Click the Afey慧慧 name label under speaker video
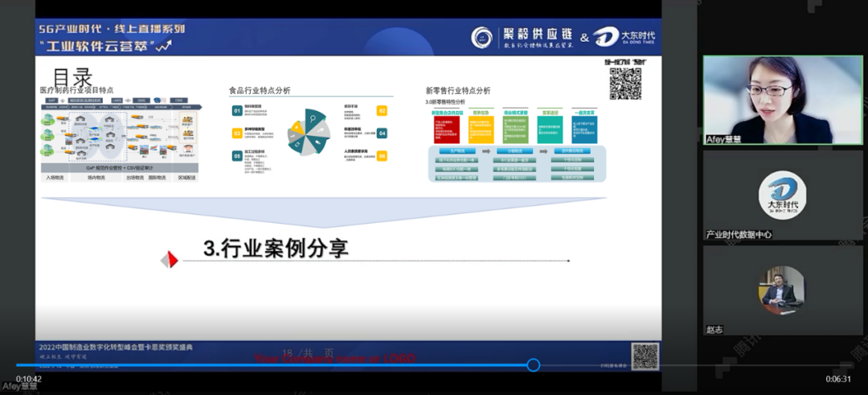The image size is (868, 395). pyautogui.click(x=723, y=140)
